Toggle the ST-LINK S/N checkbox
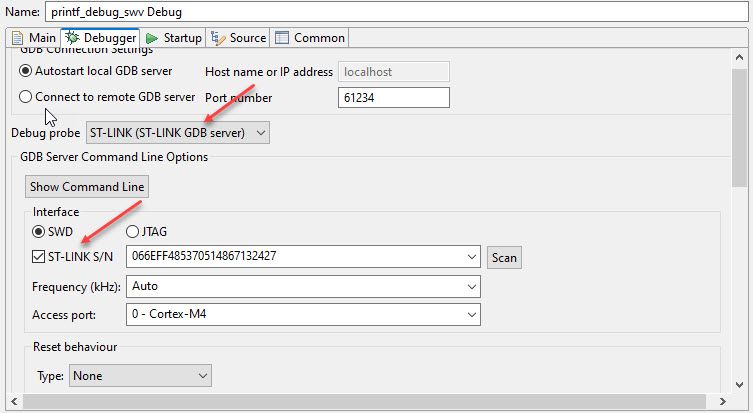This screenshot has height=413, width=753. [38, 257]
